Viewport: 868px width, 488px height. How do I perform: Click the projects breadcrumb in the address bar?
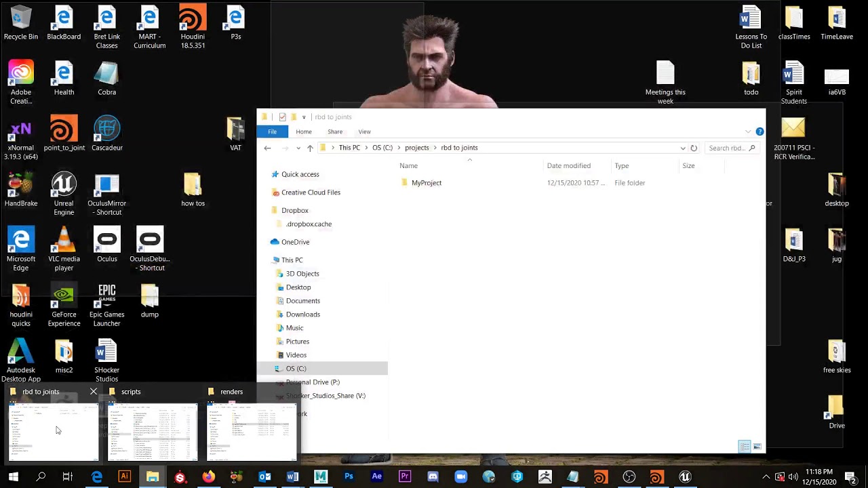pyautogui.click(x=416, y=148)
